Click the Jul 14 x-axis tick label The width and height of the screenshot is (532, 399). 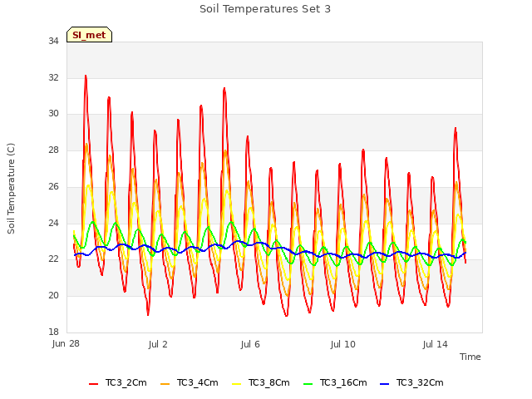tap(436, 344)
